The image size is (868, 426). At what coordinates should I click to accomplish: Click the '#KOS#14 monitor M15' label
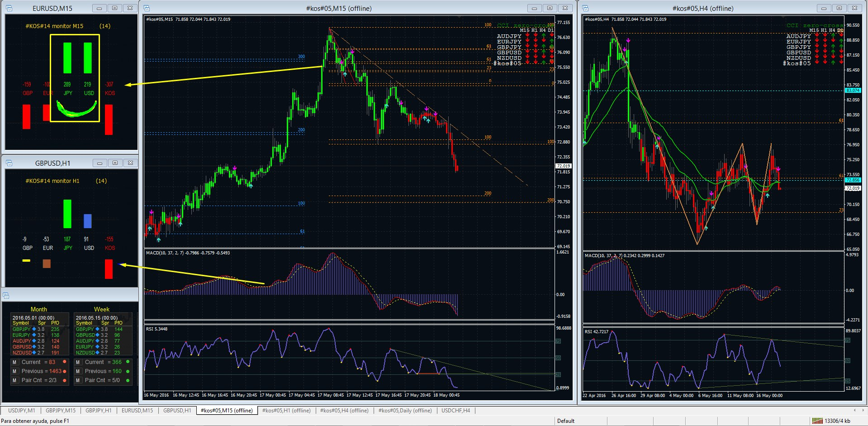[54, 26]
